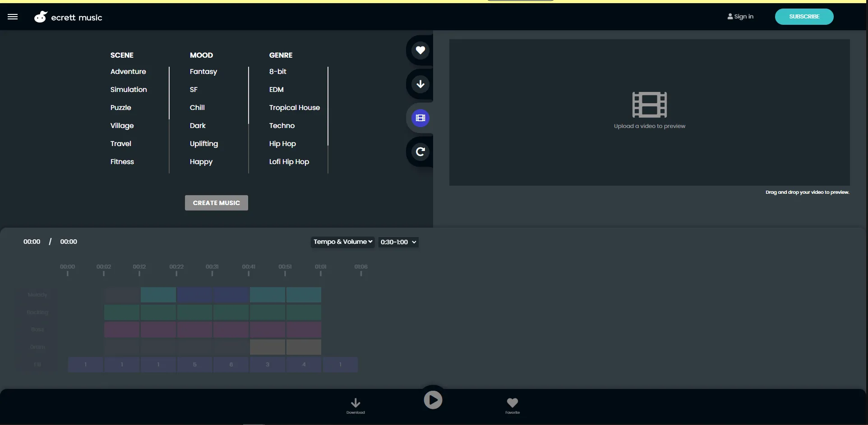This screenshot has width=868, height=425.
Task: Click the refresh regenerate side button
Action: (420, 152)
